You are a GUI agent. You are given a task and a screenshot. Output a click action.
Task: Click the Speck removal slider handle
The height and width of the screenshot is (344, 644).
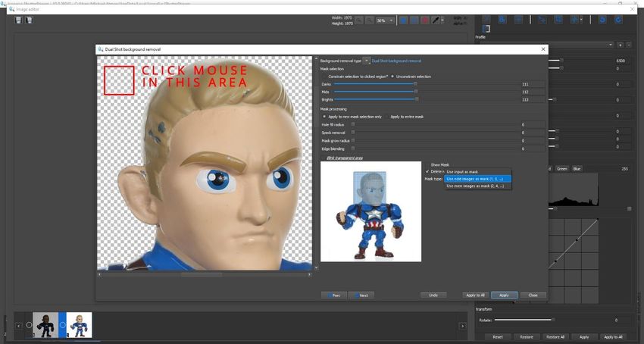[353, 133]
